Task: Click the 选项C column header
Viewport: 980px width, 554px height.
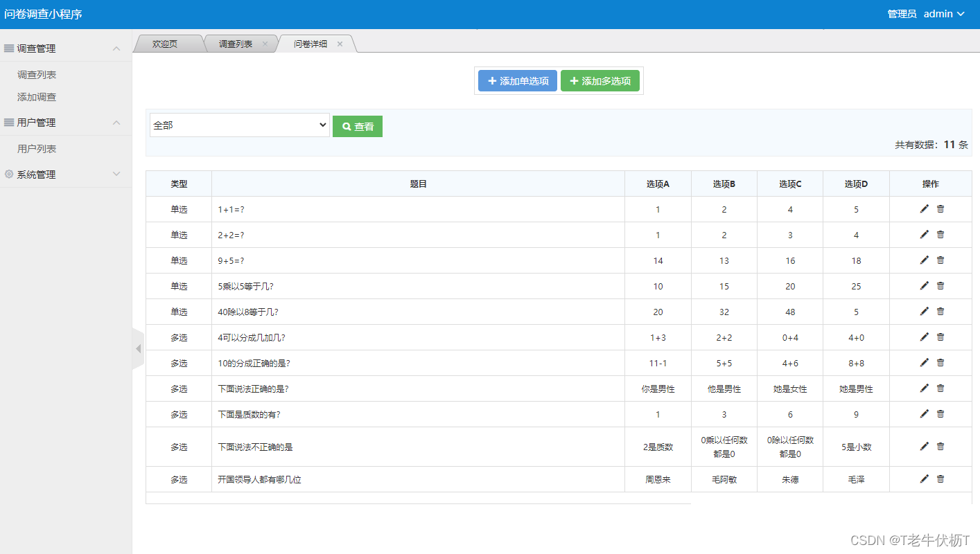Action: [x=790, y=184]
